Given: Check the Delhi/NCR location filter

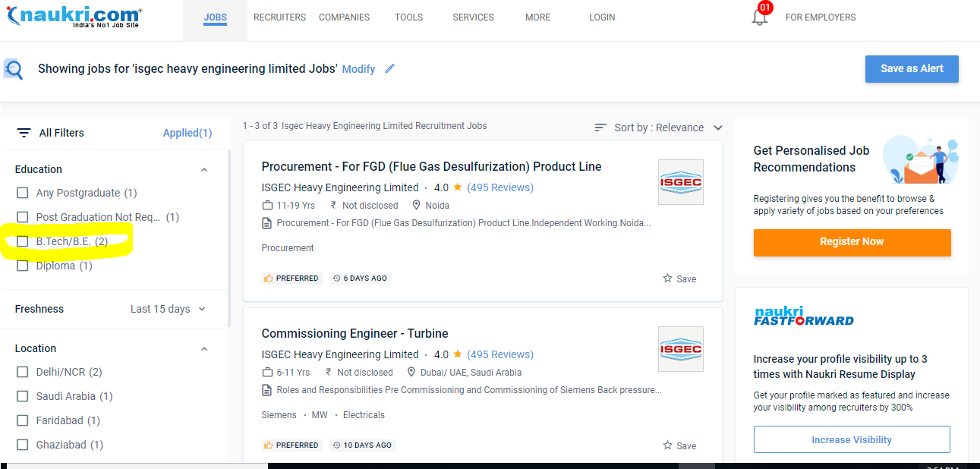Looking at the screenshot, I should point(23,372).
